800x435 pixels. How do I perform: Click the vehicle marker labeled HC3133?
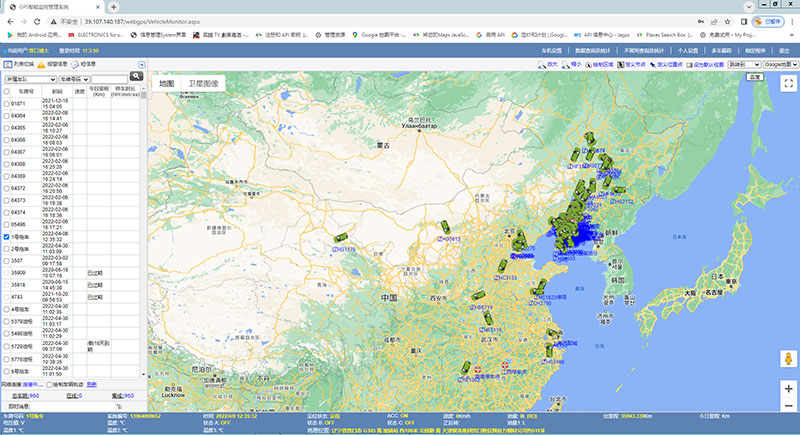(x=503, y=266)
